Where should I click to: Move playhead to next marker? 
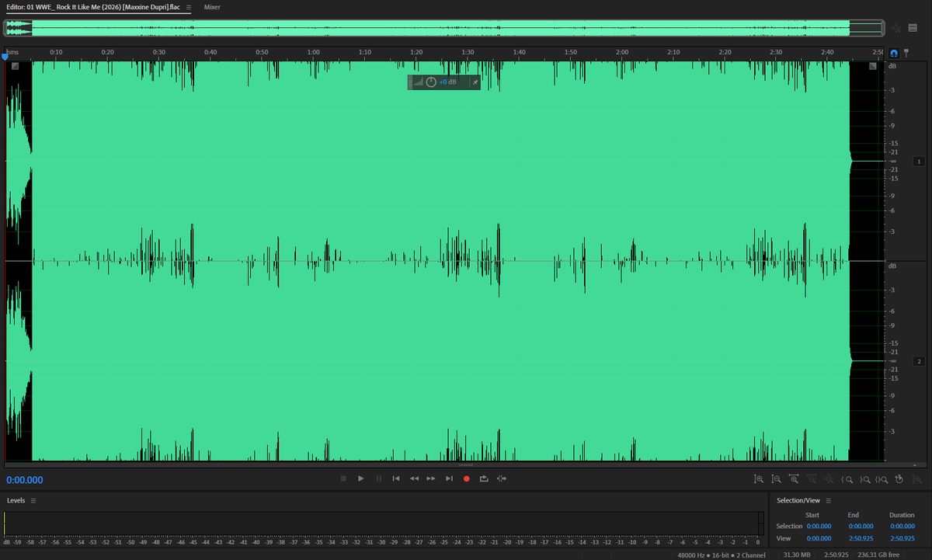[449, 478]
